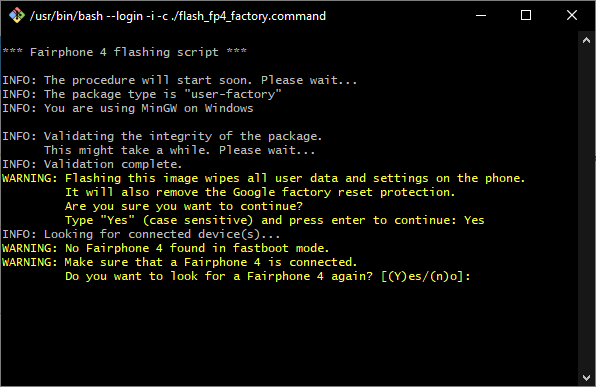
Task: Open the MinGW window icon system menu
Action: [17, 16]
